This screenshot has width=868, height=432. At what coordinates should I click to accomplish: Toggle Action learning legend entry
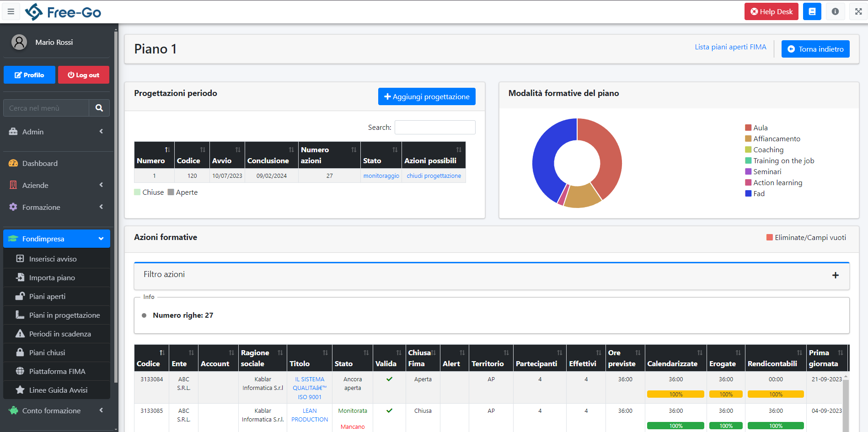774,183
